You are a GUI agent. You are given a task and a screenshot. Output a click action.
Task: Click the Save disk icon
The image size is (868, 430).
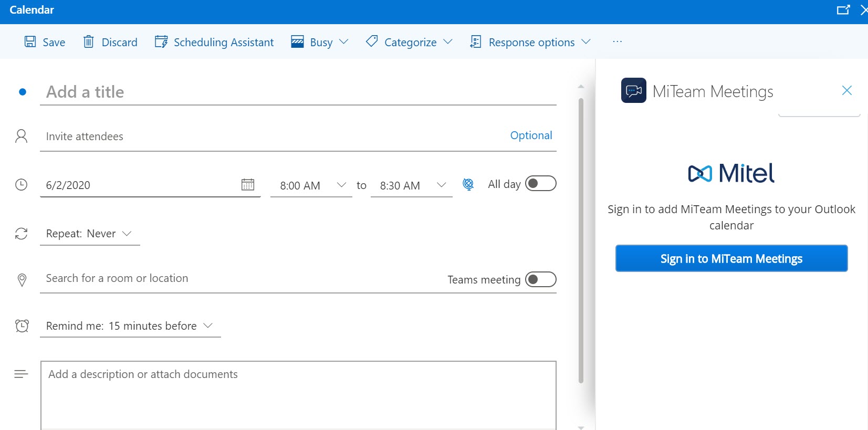(x=30, y=42)
